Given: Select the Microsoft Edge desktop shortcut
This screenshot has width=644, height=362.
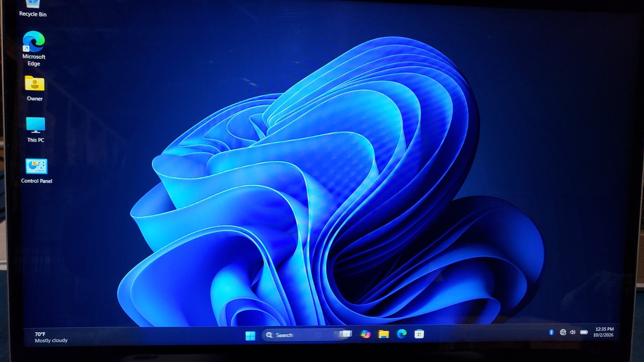Looking at the screenshot, I should tap(34, 49).
